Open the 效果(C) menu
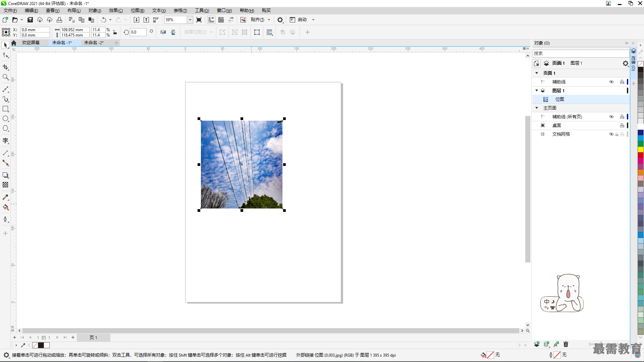This screenshot has height=362, width=644. (x=116, y=11)
